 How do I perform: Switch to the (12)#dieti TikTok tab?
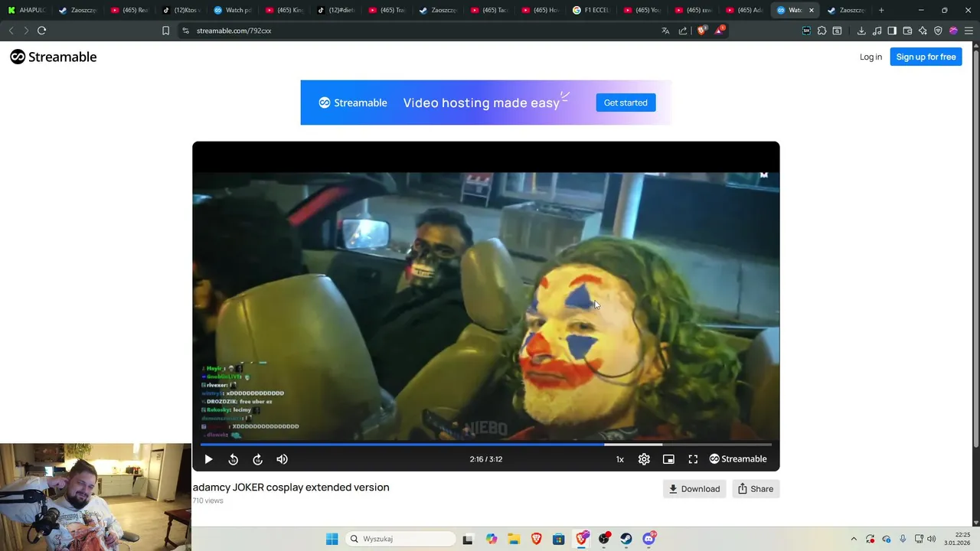point(335,10)
